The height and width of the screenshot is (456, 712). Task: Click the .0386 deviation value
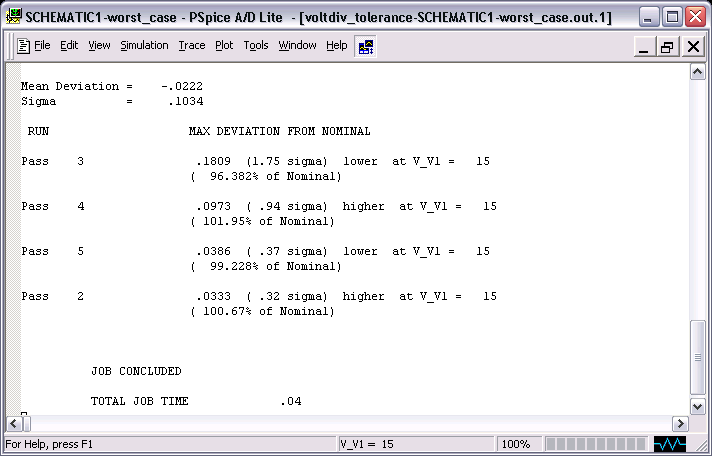pyautogui.click(x=213, y=251)
